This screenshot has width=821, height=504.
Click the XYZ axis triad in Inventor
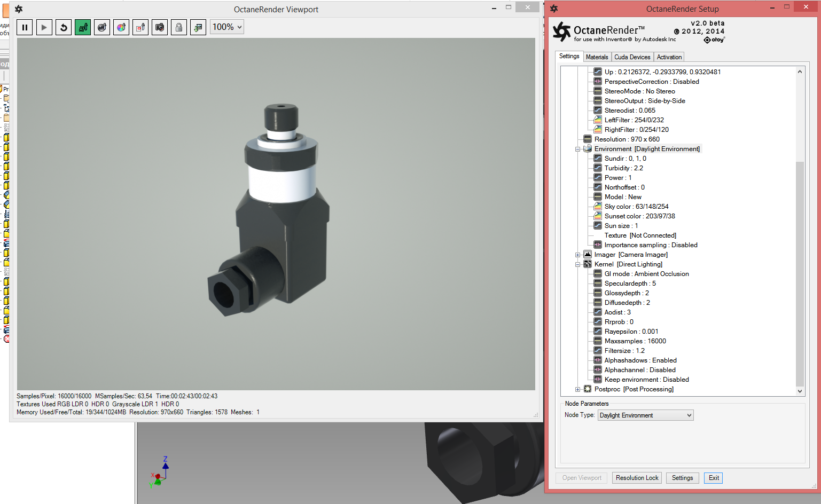tap(160, 472)
